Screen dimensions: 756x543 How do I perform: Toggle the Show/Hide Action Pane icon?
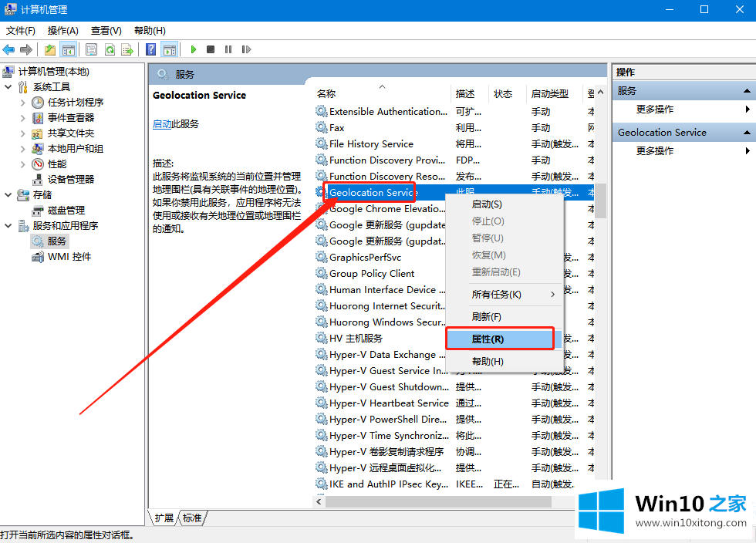pyautogui.click(x=169, y=49)
